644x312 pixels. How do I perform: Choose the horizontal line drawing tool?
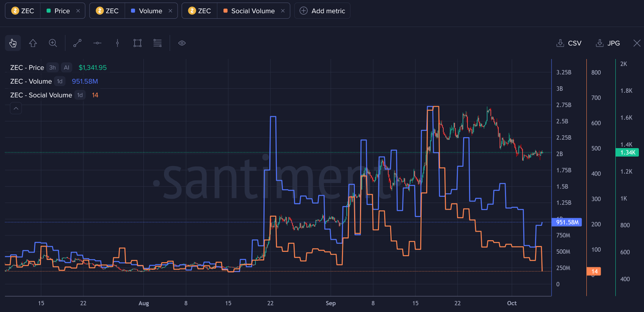click(97, 43)
